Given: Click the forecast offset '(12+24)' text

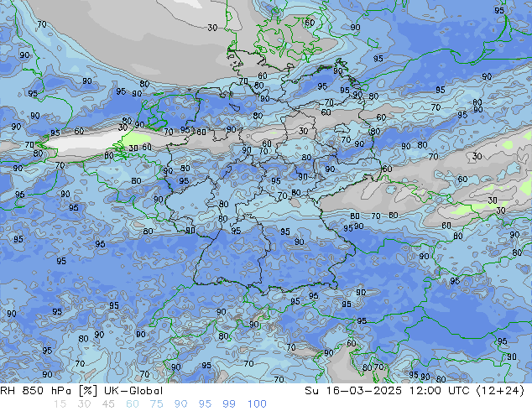Looking at the screenshot, I should click(500, 391).
